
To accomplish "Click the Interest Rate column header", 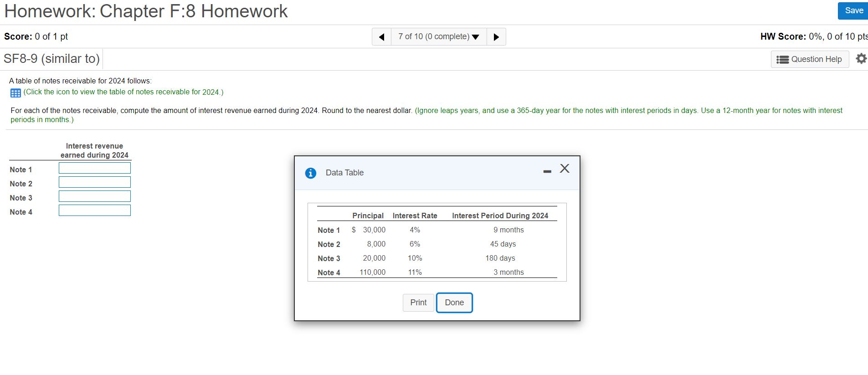I will pos(415,216).
